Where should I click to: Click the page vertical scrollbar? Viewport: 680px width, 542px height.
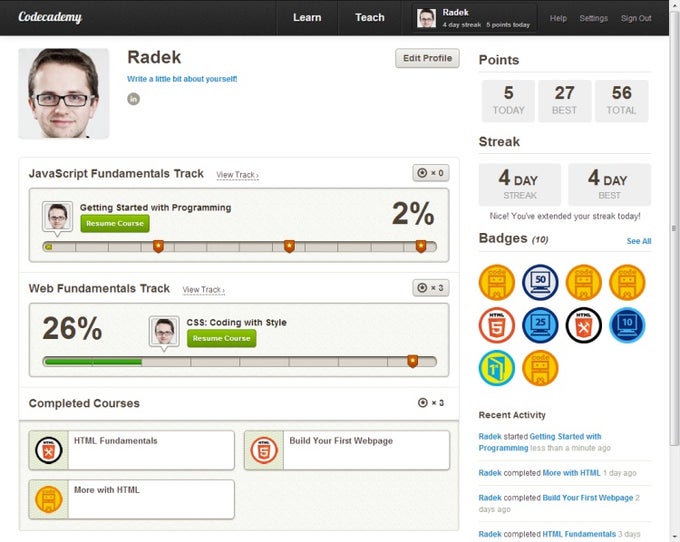click(674, 230)
